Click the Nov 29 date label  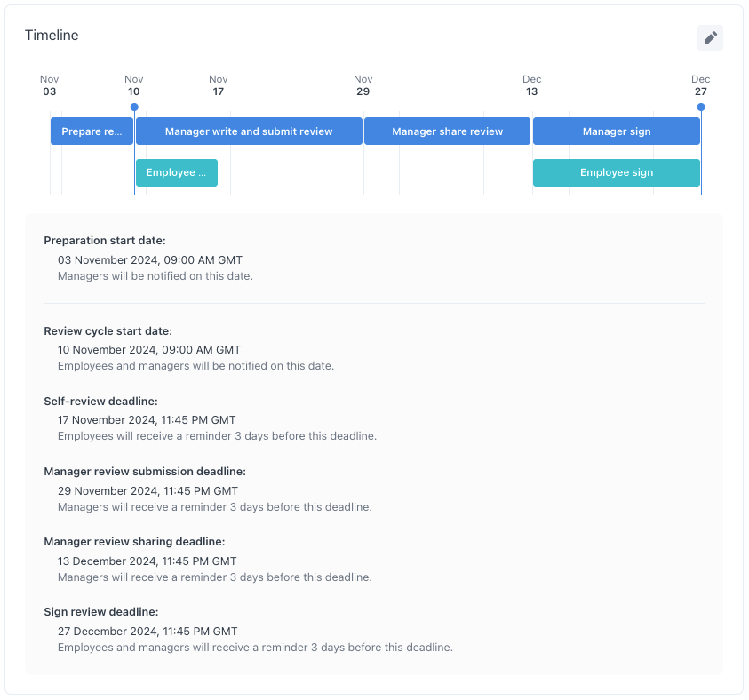coord(363,85)
